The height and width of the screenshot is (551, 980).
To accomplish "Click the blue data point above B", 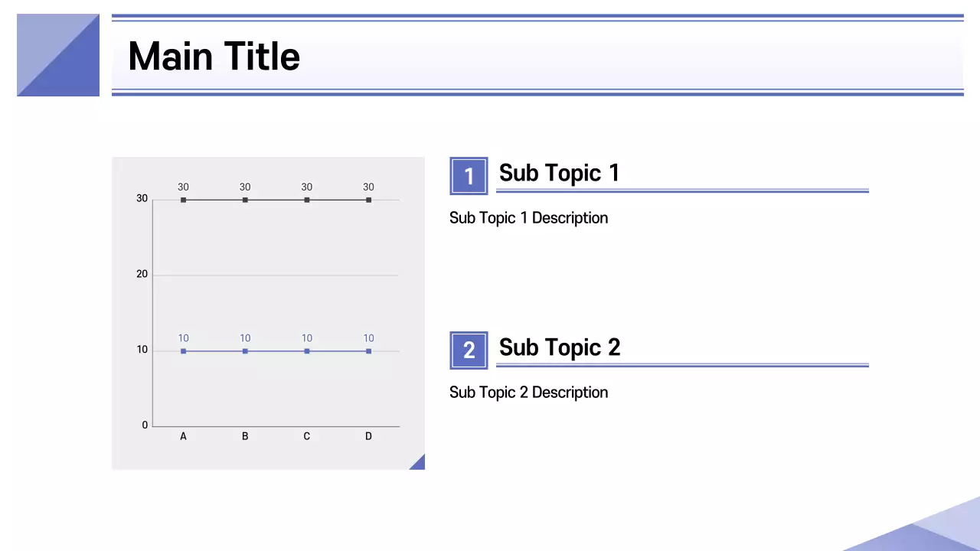I will (x=245, y=351).
